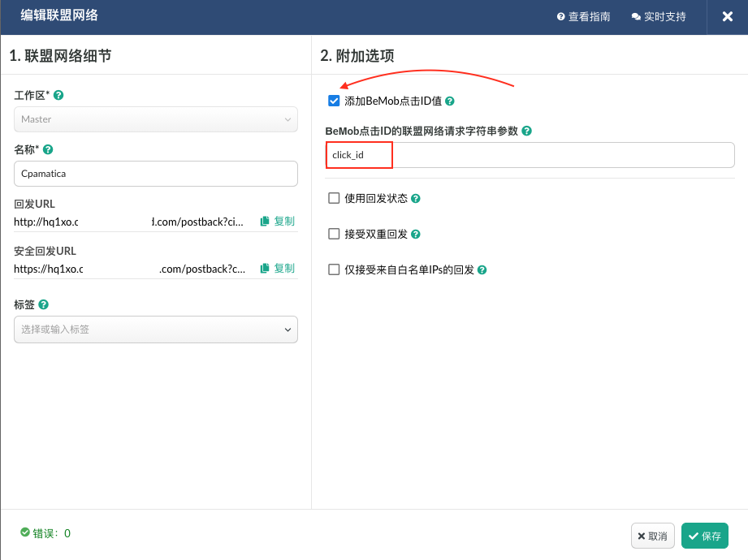Screen dimensions: 748x560
Task: Click help icon after 联盟网络请求字符串参数 label
Action: [527, 131]
